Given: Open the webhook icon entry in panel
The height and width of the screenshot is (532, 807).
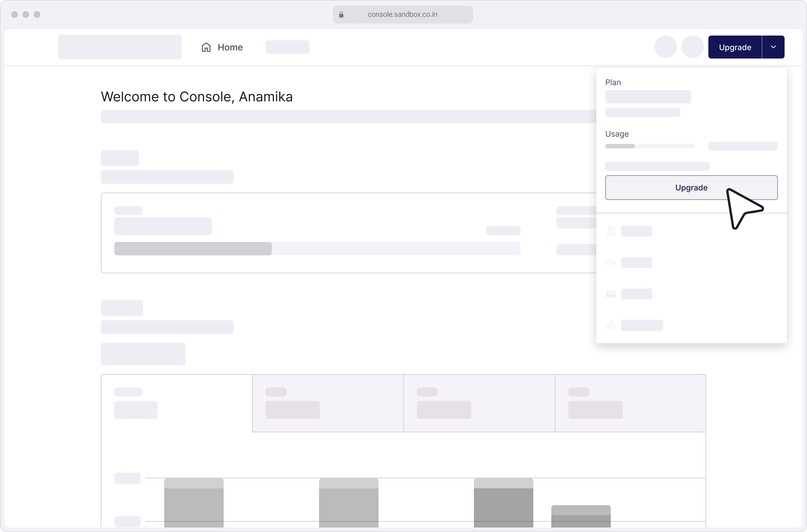Looking at the screenshot, I should coord(611,325).
